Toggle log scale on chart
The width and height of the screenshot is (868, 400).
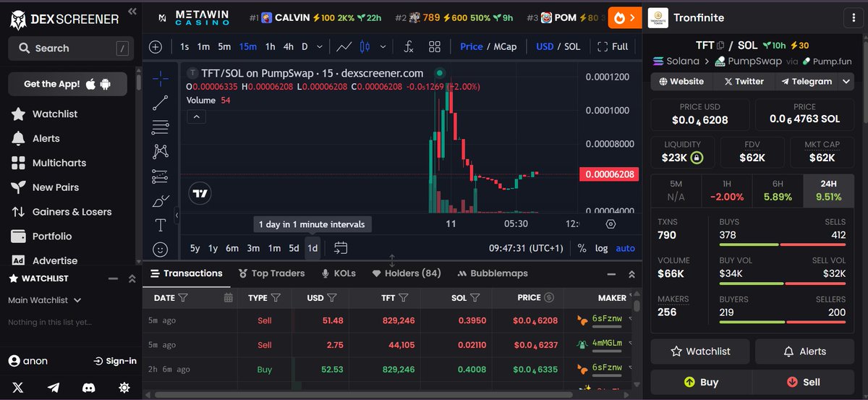(x=602, y=248)
